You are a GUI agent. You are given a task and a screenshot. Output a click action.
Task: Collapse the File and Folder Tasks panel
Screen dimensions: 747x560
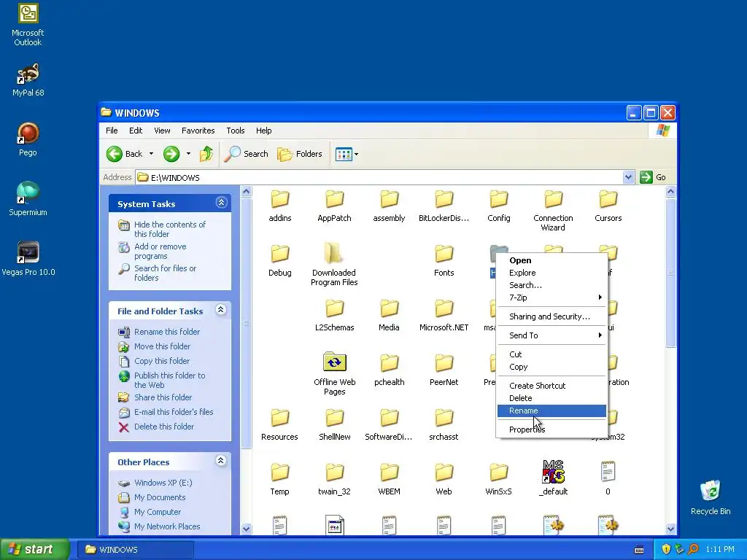[x=220, y=310]
